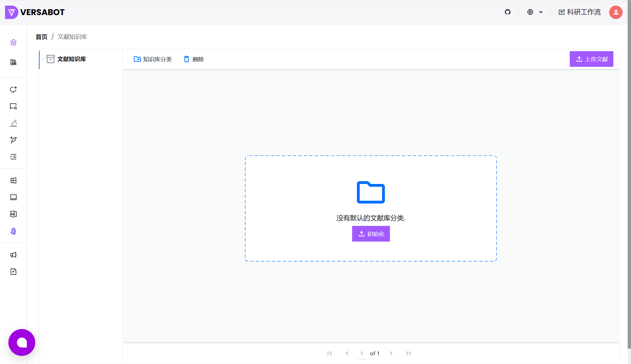Click the AI chat sparkle icon

(13, 89)
